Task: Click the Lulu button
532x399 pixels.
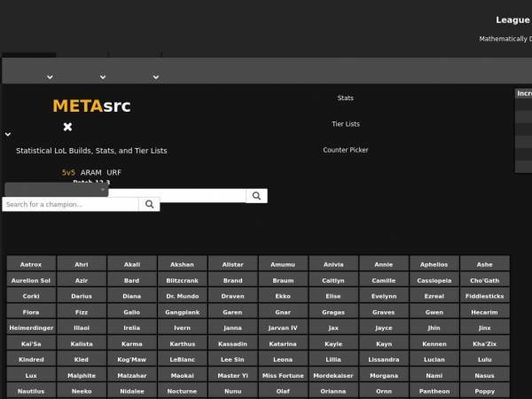Action: [x=484, y=359]
